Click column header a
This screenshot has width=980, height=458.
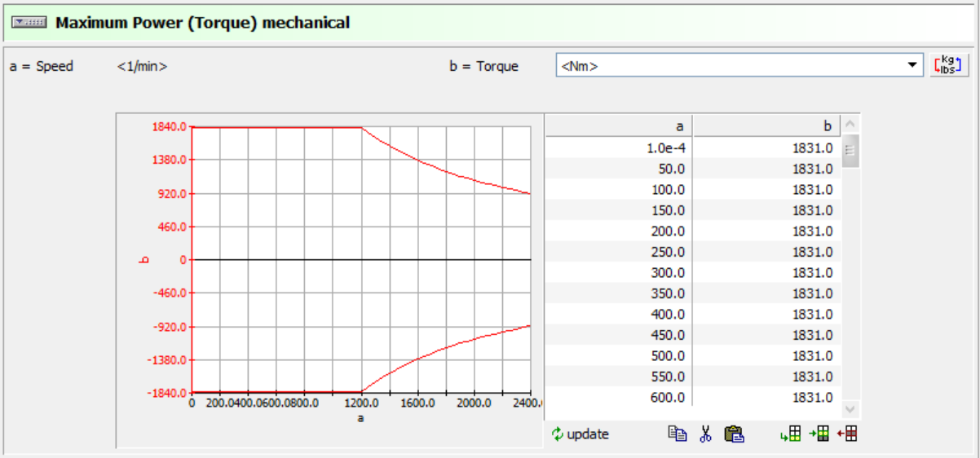pos(619,126)
